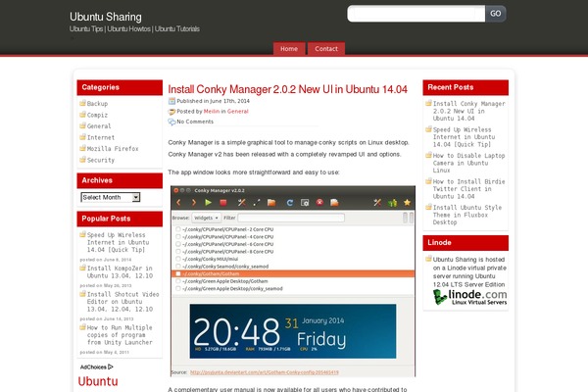
Task: Open recent post Ubuntu Style Theme in Fluxbox
Action: coord(467,215)
